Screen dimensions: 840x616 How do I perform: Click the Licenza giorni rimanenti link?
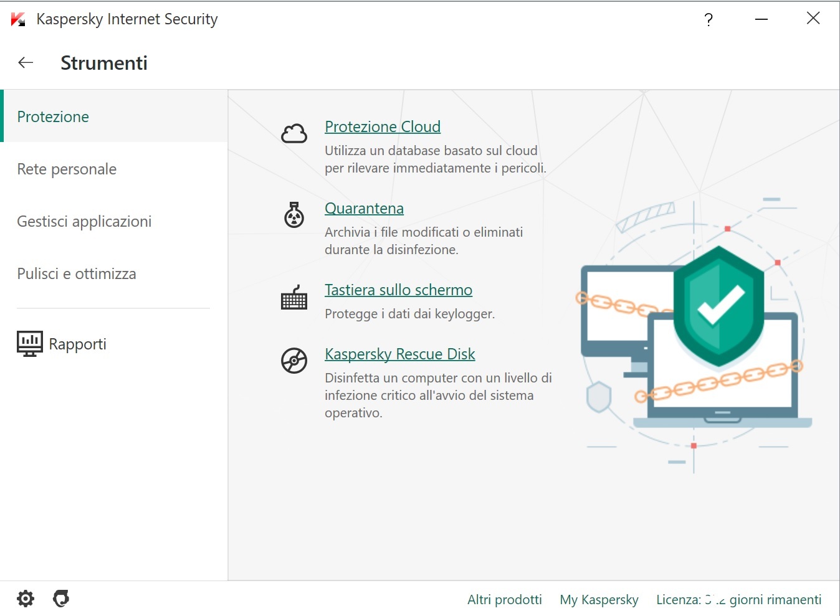738,599
